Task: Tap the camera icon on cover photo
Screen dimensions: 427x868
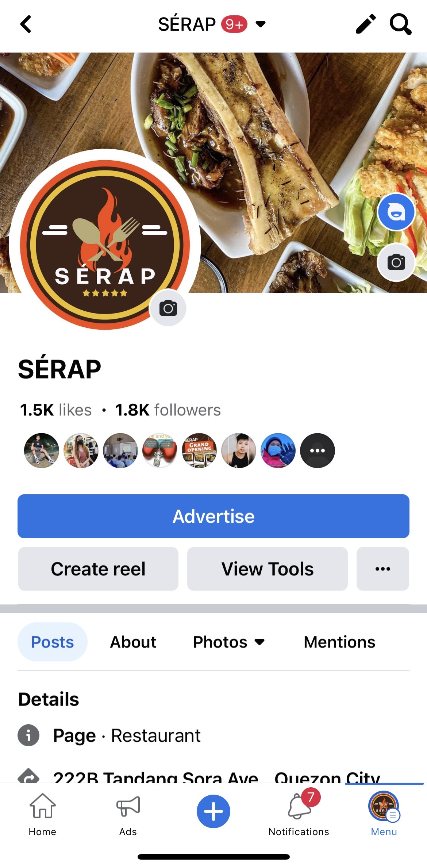Action: point(396,262)
